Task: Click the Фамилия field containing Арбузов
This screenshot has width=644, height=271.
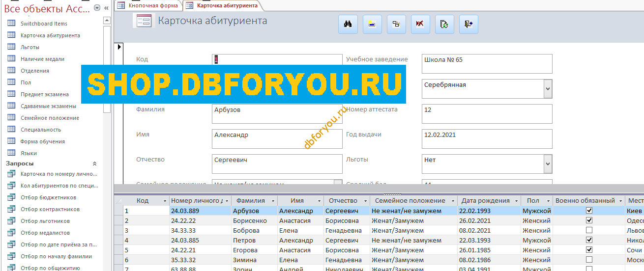Action: pyautogui.click(x=277, y=113)
